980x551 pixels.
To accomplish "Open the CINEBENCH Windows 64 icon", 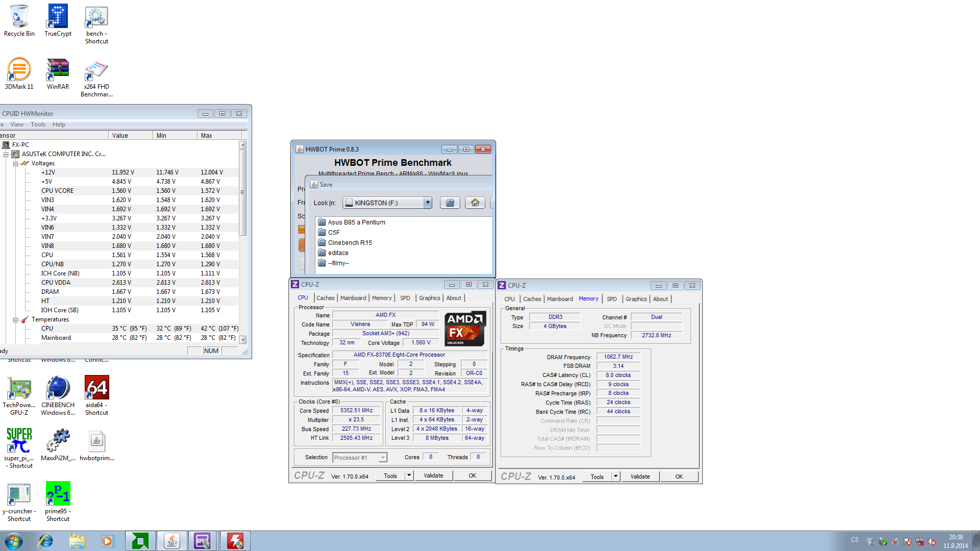I will click(x=58, y=396).
